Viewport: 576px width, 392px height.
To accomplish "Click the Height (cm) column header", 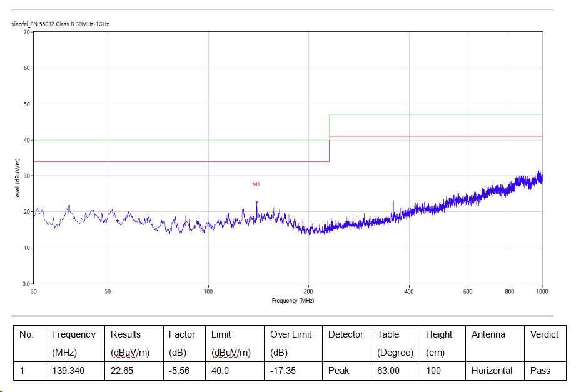I will 439,343.
